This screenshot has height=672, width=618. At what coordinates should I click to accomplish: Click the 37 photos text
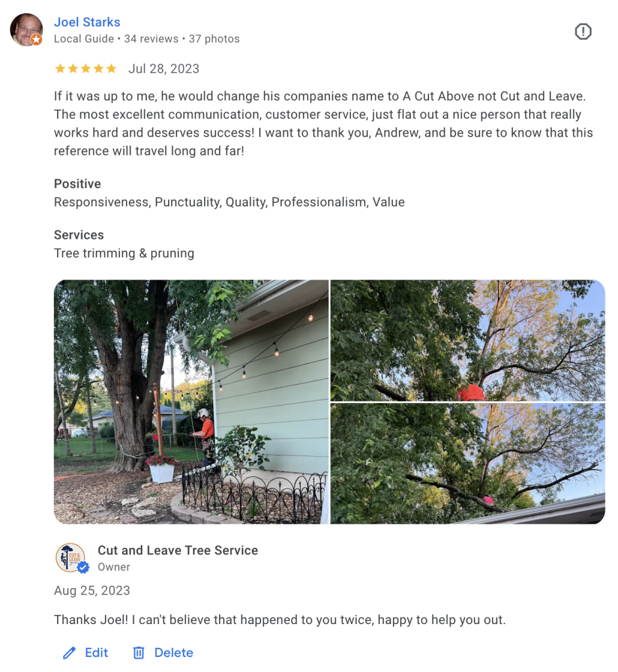click(215, 39)
